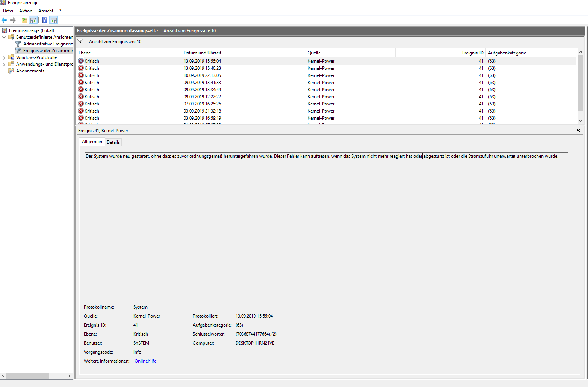Click critical icon of 03.09.2019 16:59:19 event
The width and height of the screenshot is (588, 387).
coord(81,118)
